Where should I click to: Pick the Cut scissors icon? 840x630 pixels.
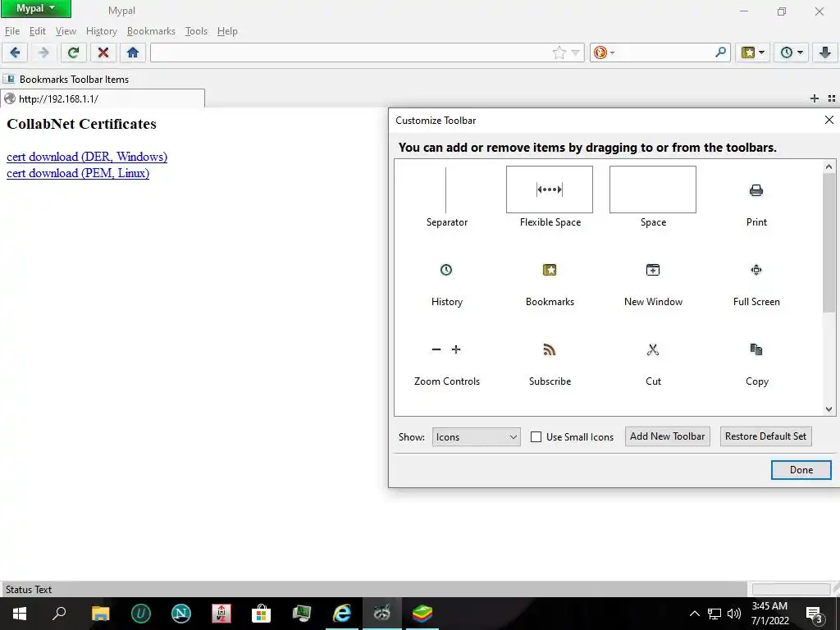pyautogui.click(x=652, y=349)
